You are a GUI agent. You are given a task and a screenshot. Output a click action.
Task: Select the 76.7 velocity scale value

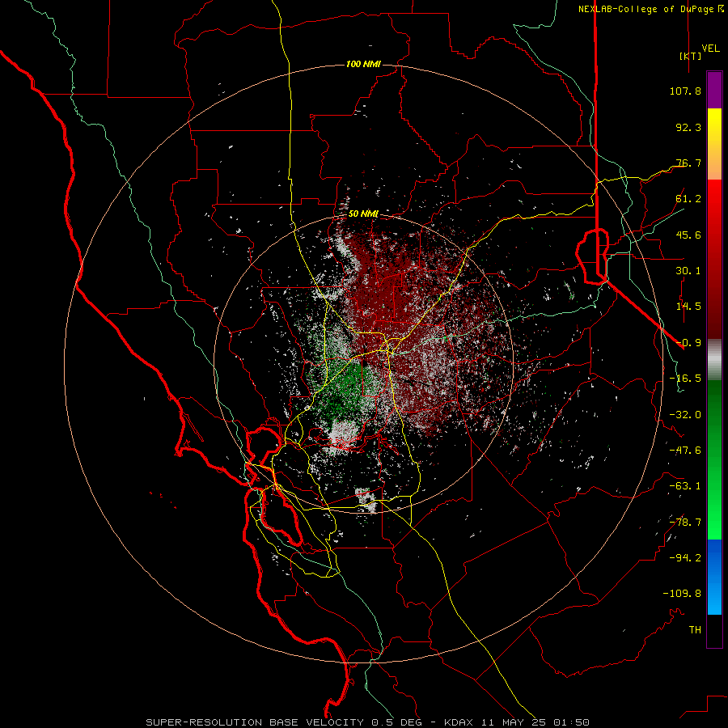pyautogui.click(x=688, y=163)
